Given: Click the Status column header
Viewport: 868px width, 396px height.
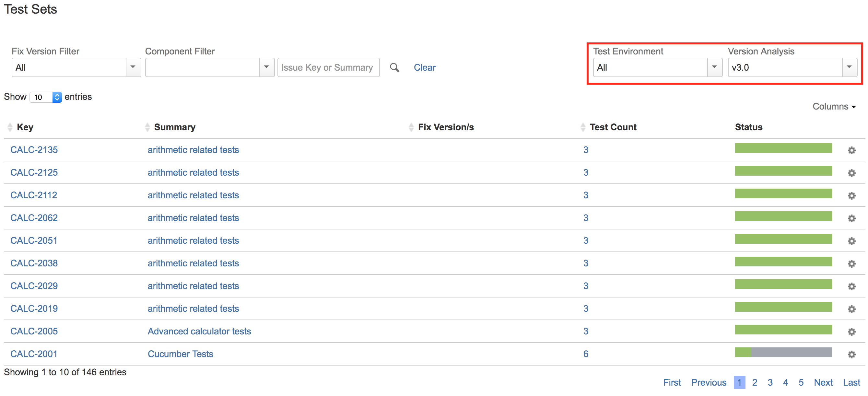Looking at the screenshot, I should pyautogui.click(x=748, y=127).
